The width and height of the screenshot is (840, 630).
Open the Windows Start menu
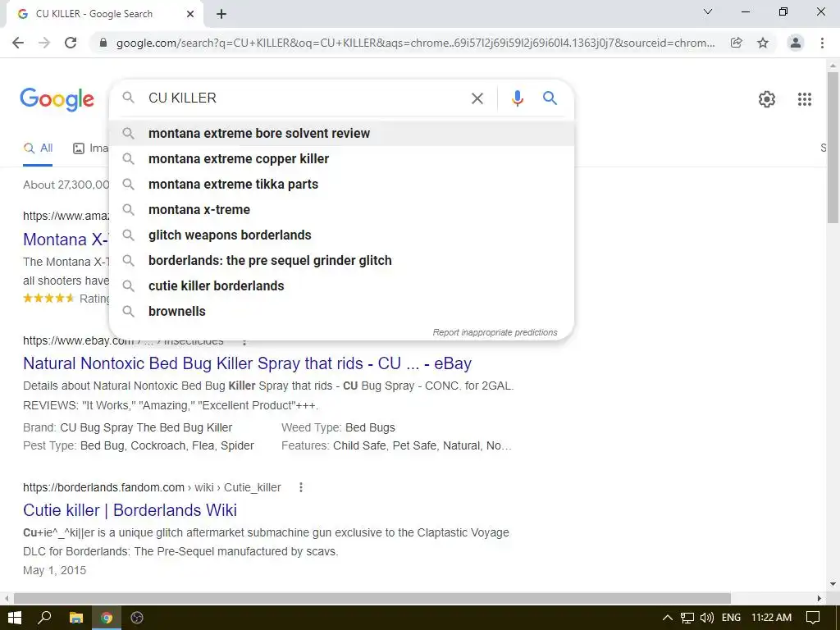(15, 618)
